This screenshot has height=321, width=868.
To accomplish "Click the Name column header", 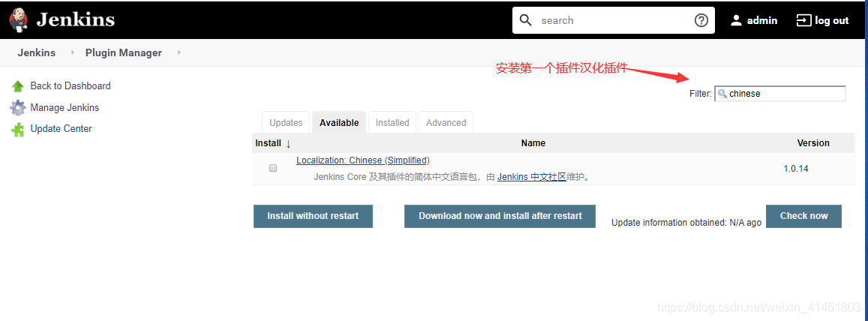I will click(x=533, y=142).
